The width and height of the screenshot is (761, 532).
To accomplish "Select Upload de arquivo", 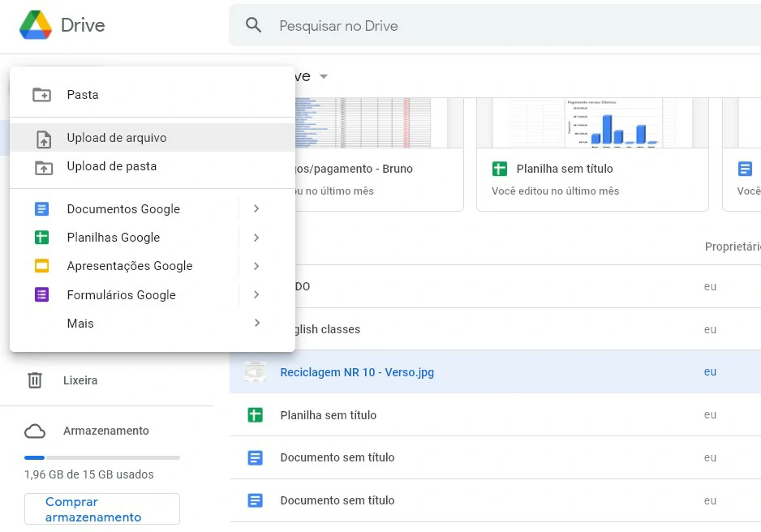I will tap(153, 138).
